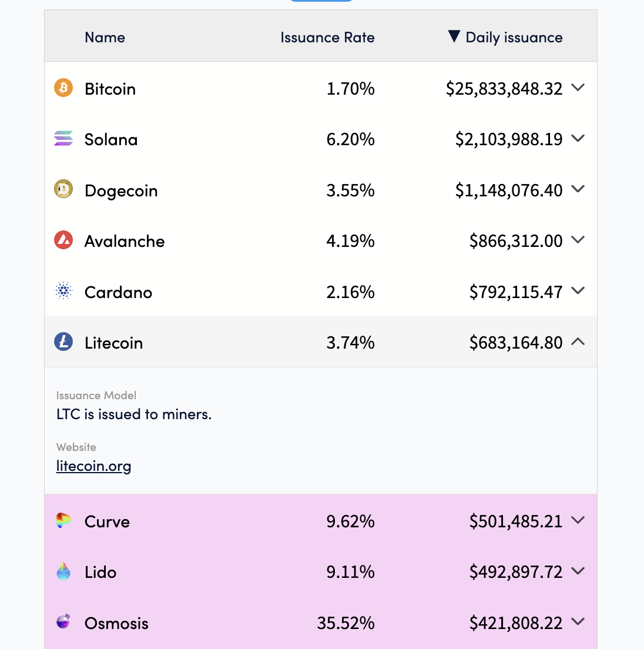
Task: Click the Osmosis logo icon
Action: click(63, 622)
